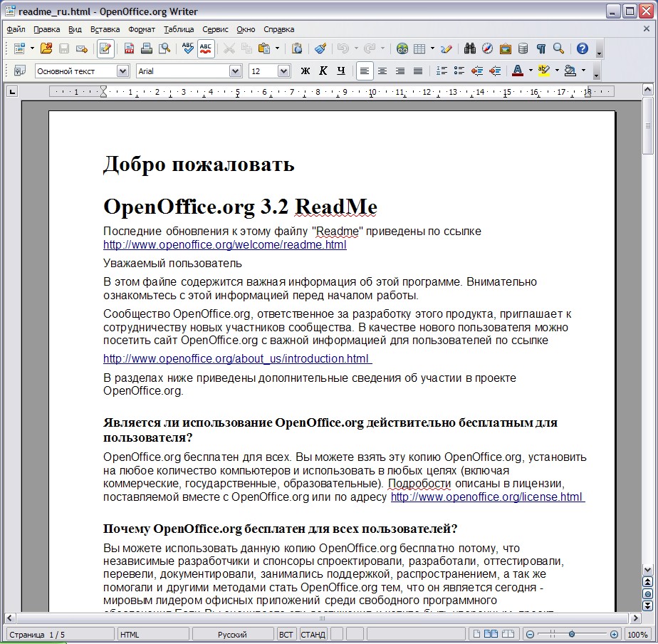Open the Вставка menu
The image size is (658, 644).
tap(105, 29)
